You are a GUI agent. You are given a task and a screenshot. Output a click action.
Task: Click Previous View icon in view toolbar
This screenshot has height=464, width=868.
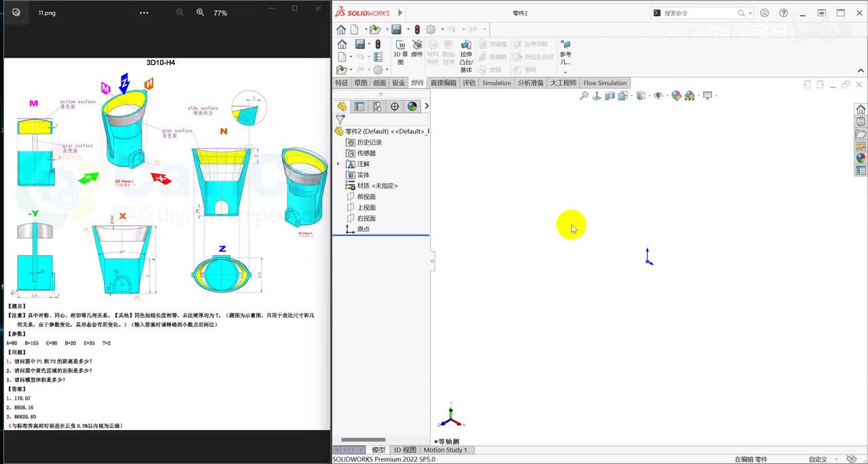[x=597, y=96]
